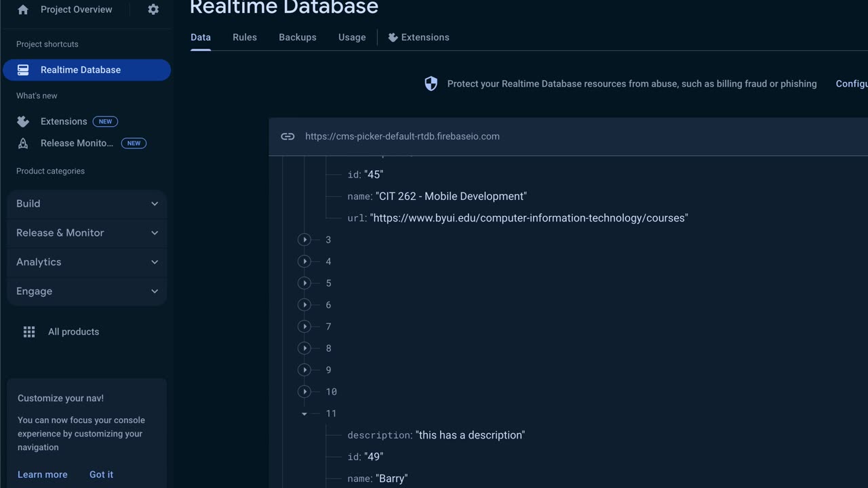Screen dimensions: 868x488
Task: Select Realtime Database in sidebar
Action: (87, 70)
